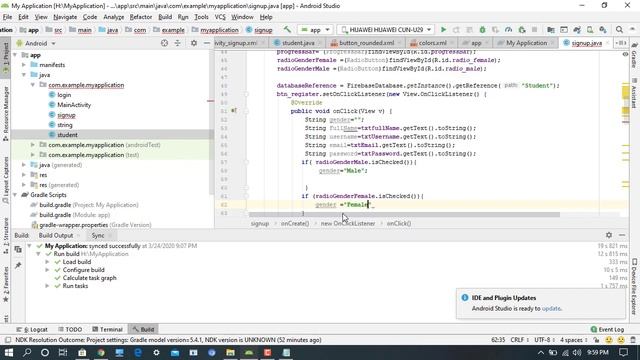Switch to colors.xml editor tab
640x360 pixels.
[x=432, y=43]
